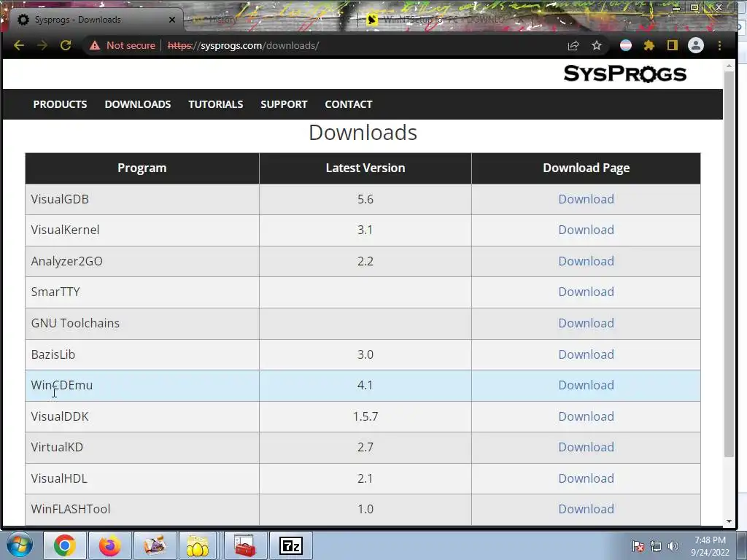Viewport: 747px width, 560px height.
Task: Click the share page icon in address bar
Action: pyautogui.click(x=573, y=45)
